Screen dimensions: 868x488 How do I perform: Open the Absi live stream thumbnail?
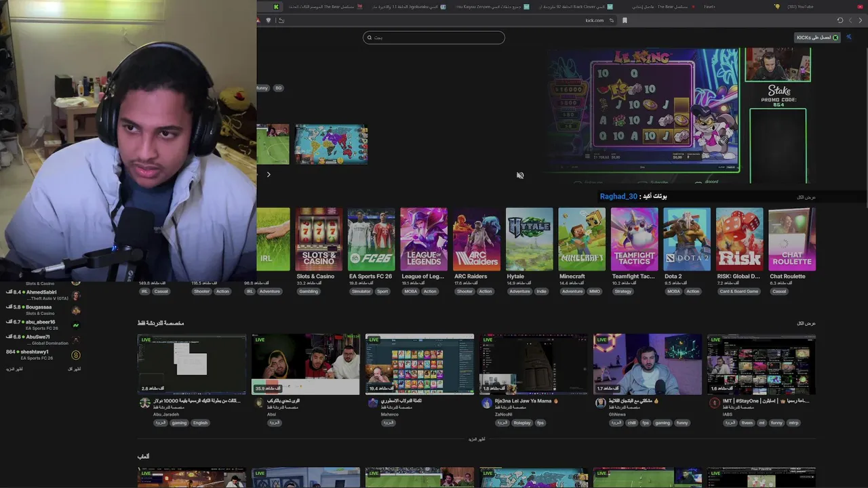pos(306,364)
